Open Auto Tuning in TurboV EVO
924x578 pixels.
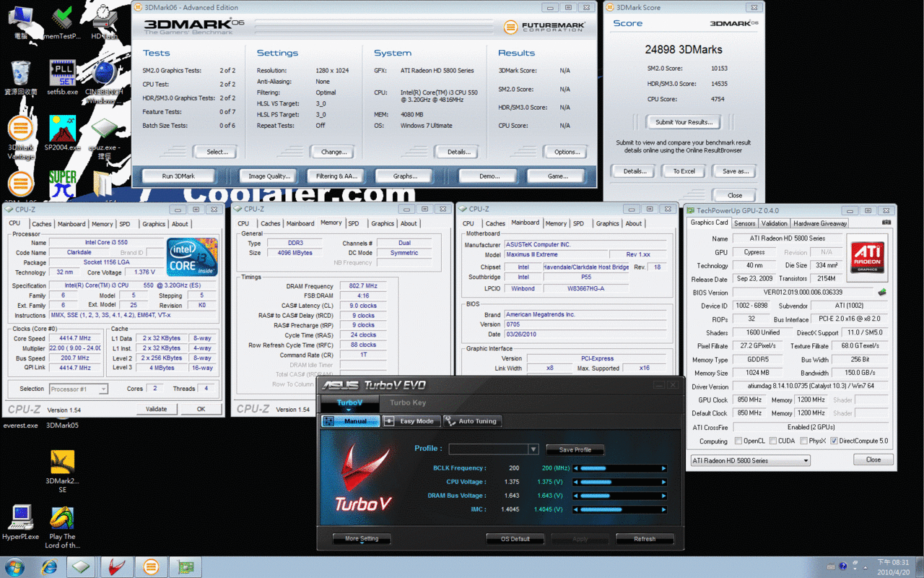[x=472, y=420]
